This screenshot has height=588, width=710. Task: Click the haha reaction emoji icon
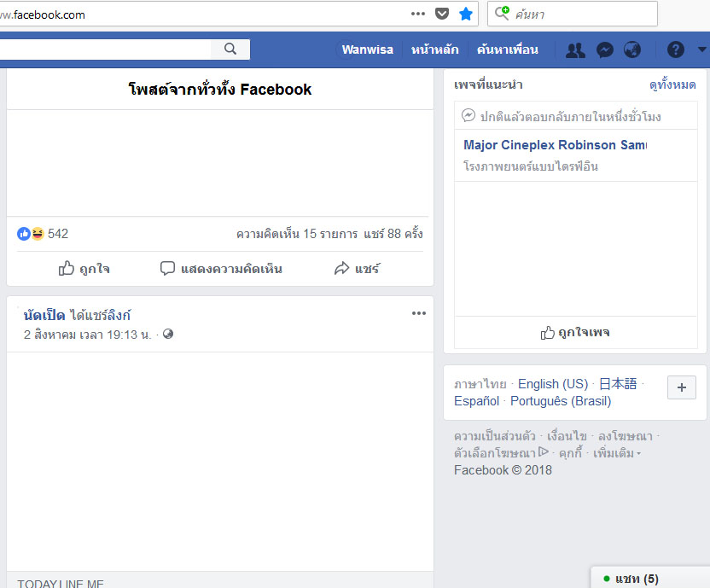(x=38, y=234)
